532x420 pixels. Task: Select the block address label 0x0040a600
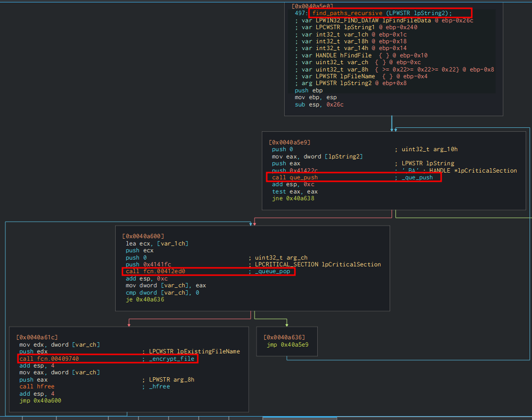143,236
